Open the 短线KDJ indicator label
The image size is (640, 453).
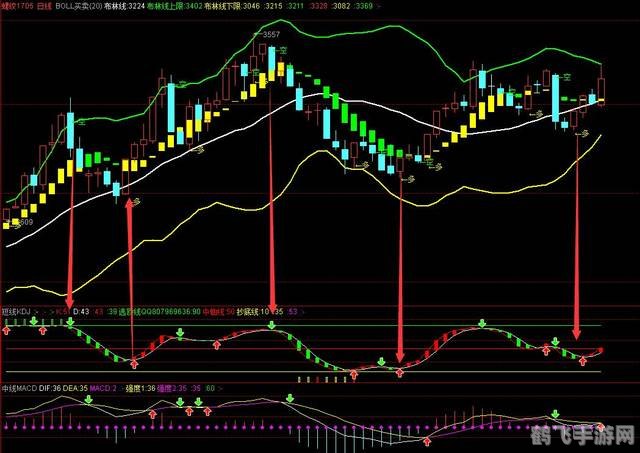click(18, 311)
